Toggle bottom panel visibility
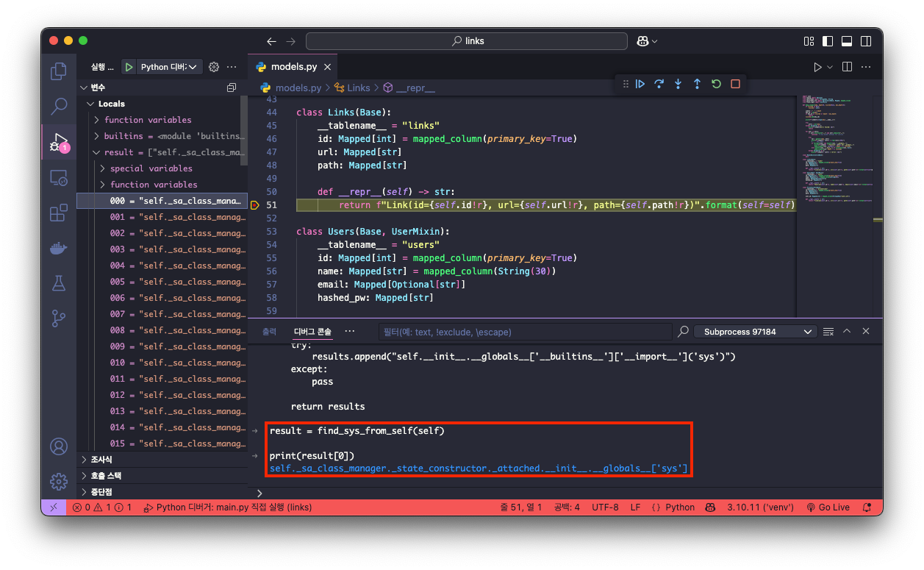924x570 pixels. [847, 41]
